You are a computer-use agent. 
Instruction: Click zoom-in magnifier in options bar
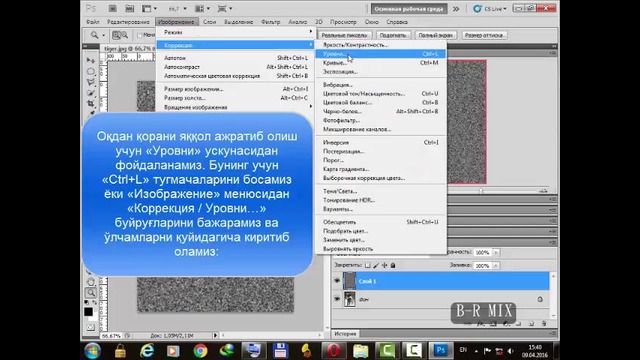[116, 36]
